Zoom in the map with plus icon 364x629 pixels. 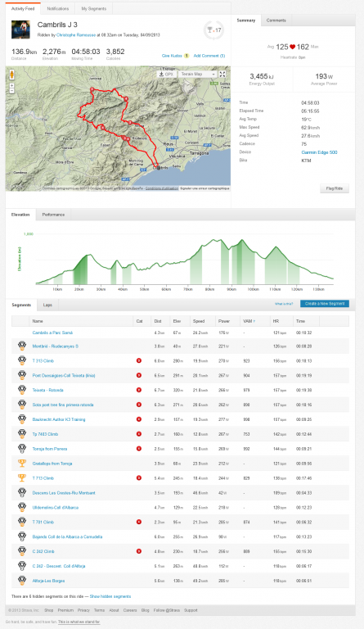pyautogui.click(x=11, y=85)
